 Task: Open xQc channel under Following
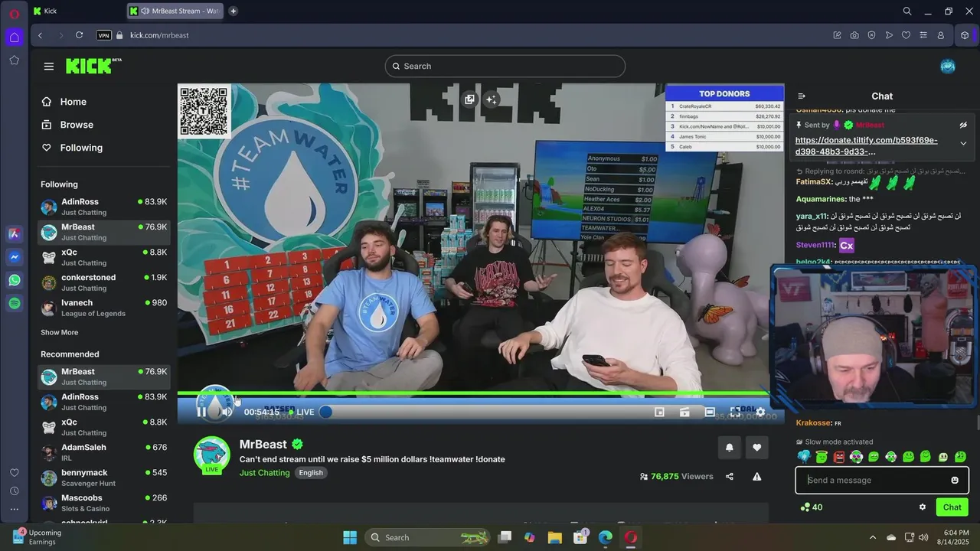click(104, 257)
